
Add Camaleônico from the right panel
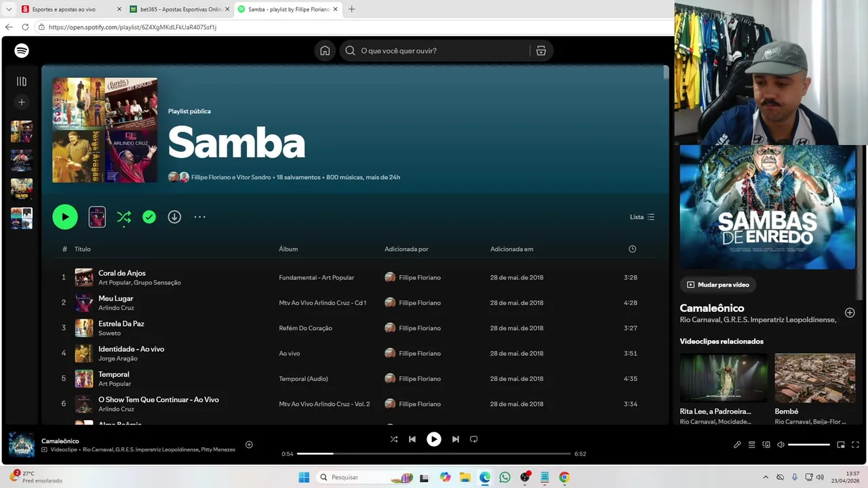[x=850, y=312]
